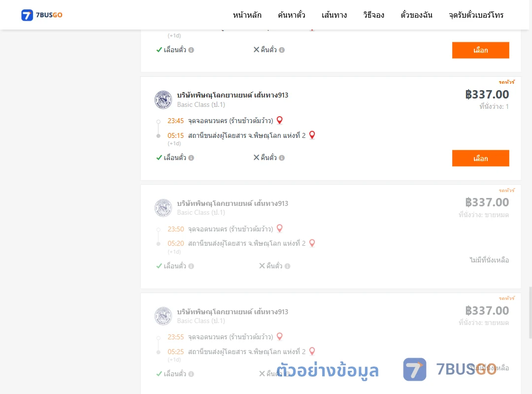Image resolution: width=532 pixels, height=394 pixels.
Task: Click the info icon beside เลื่อนตั๋ว in 23:55 trip
Action: (191, 374)
